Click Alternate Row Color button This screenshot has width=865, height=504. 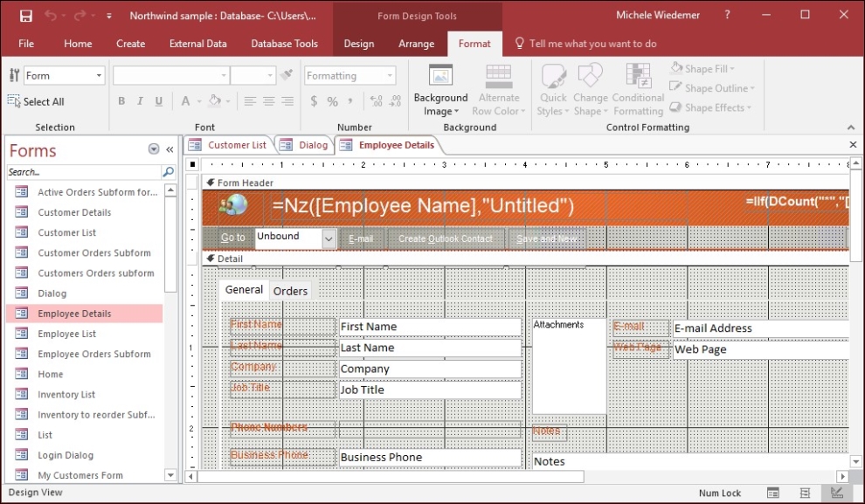click(499, 90)
